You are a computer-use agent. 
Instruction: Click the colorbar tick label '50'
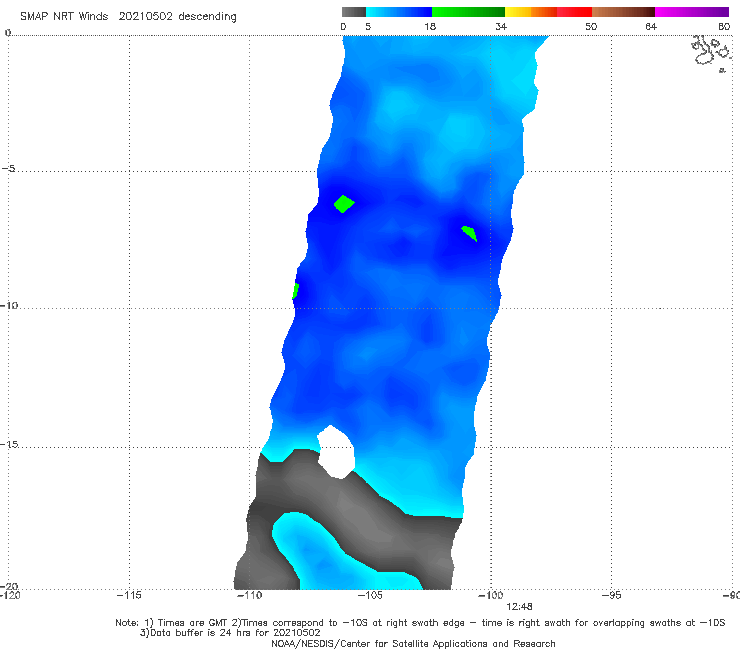[591, 26]
